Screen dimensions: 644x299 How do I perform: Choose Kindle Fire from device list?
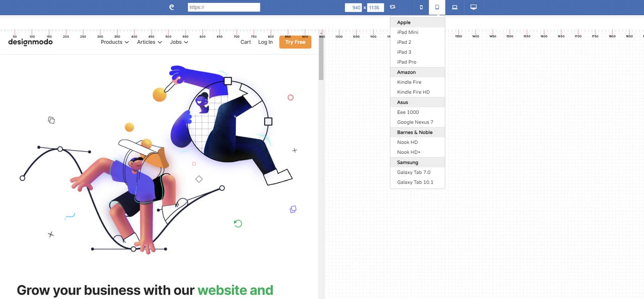point(418,82)
